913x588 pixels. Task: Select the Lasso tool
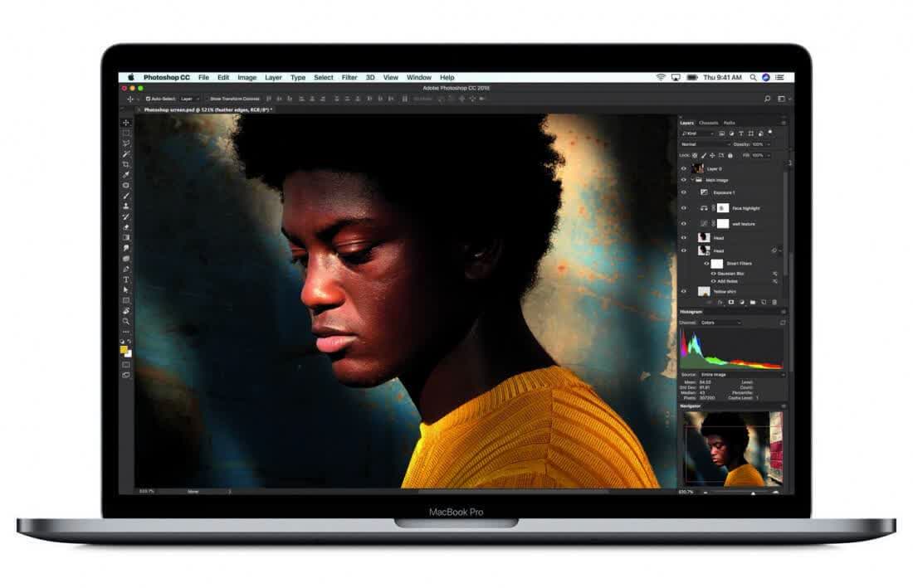[x=126, y=143]
